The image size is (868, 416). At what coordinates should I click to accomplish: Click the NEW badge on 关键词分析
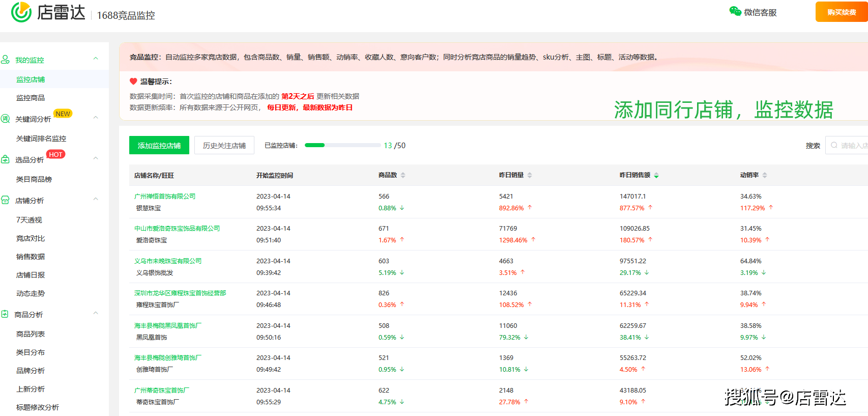tap(63, 114)
